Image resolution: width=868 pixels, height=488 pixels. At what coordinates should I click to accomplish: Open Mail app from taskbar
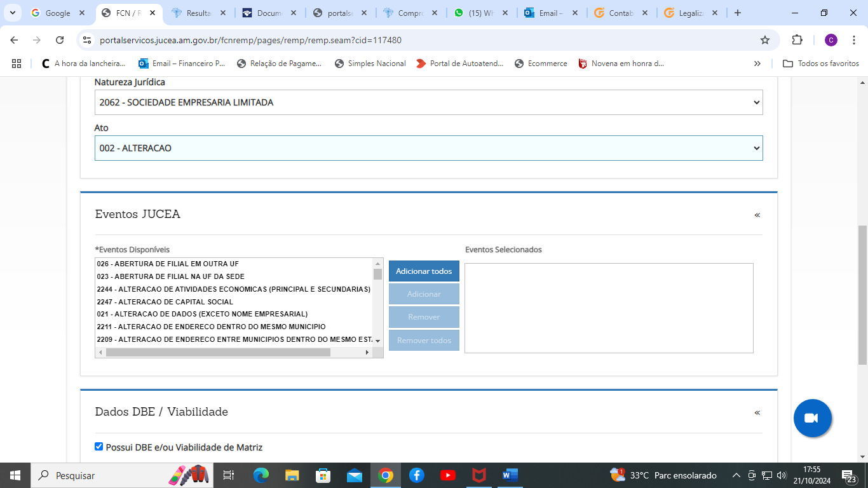click(x=355, y=475)
